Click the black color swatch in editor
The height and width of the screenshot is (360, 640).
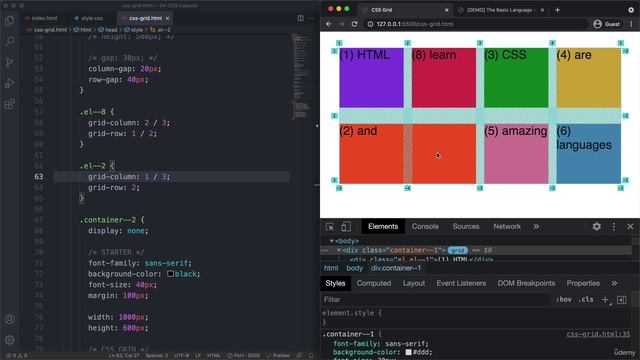[170, 274]
